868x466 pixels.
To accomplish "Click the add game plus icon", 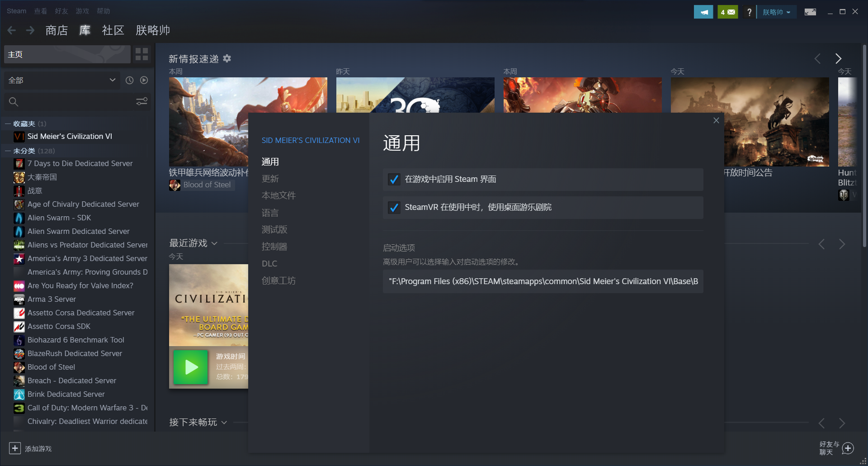I will (14, 448).
